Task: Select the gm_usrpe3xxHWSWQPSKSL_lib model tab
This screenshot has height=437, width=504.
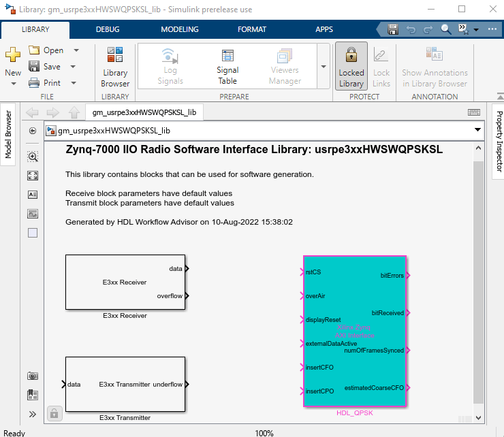Action: [144, 112]
